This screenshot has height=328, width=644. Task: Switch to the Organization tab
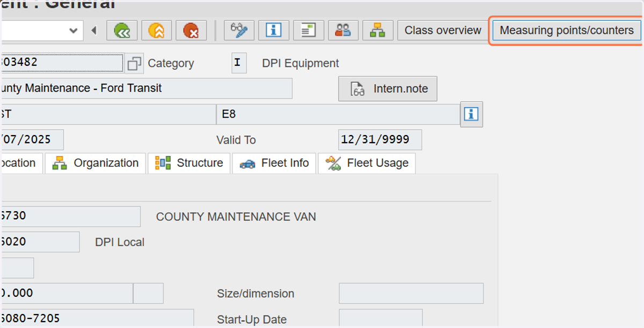click(96, 163)
